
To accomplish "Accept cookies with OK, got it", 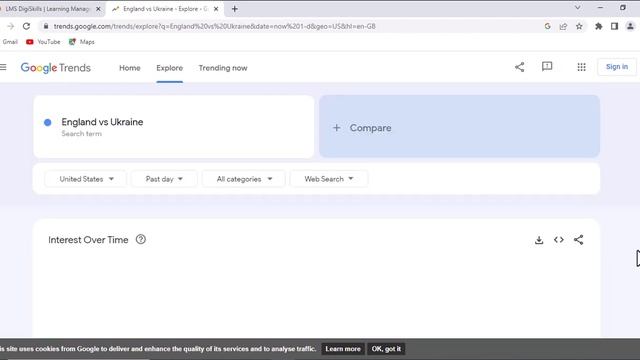I will [x=386, y=349].
